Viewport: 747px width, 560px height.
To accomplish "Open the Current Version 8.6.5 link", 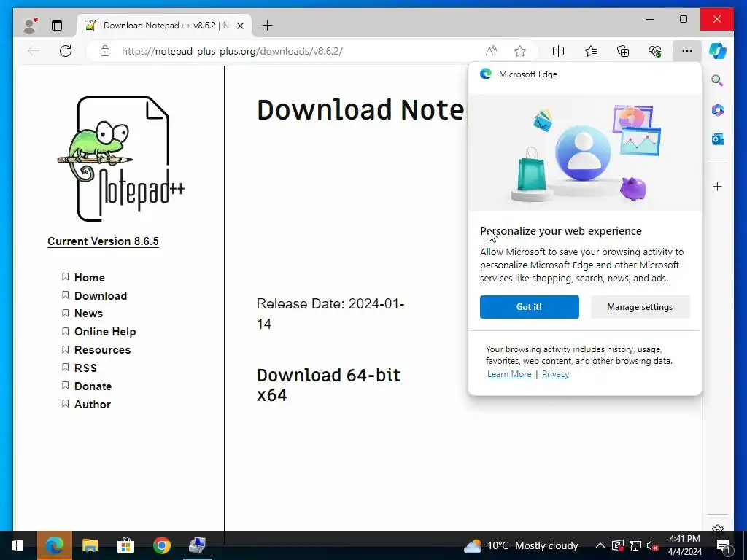I will tap(103, 241).
